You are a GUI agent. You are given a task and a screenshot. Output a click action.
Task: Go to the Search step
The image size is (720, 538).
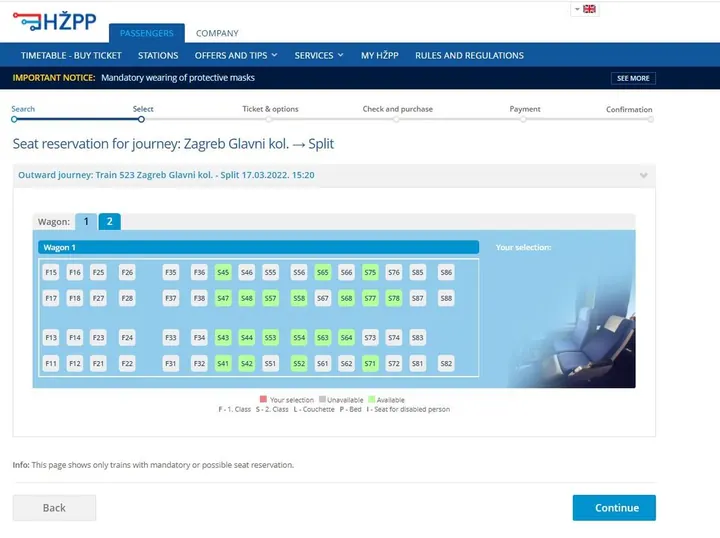click(23, 109)
